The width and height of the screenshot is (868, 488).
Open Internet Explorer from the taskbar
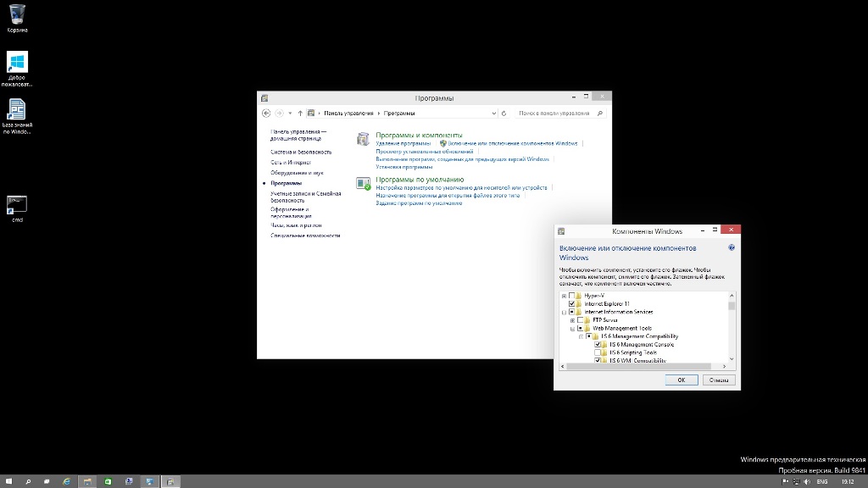[67, 481]
